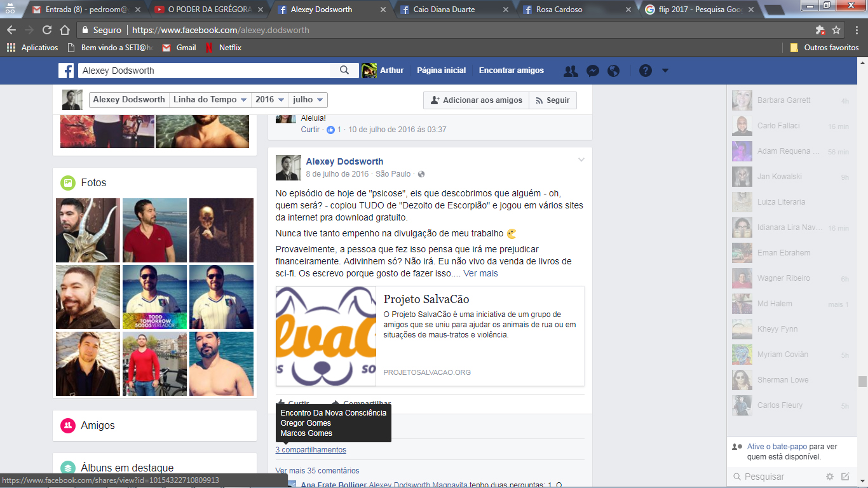This screenshot has height=488, width=868.
Task: Go to Página inicial
Action: (441, 71)
